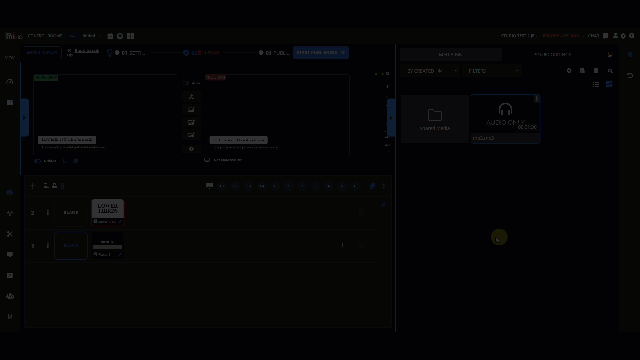Click the scissors icon in left sidebar
The image size is (640, 360).
[x=10, y=234]
